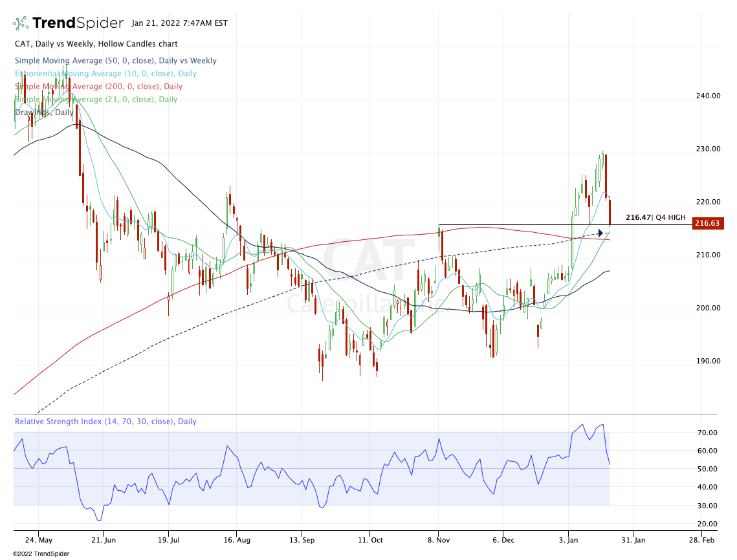Click the 210.00 price axis label
The width and height of the screenshot is (737, 560).
click(708, 255)
